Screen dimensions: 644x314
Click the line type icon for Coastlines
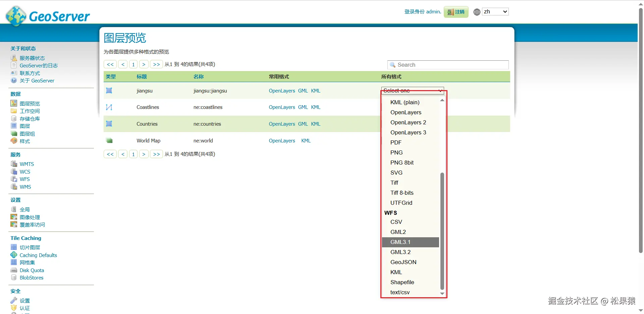pyautogui.click(x=109, y=107)
